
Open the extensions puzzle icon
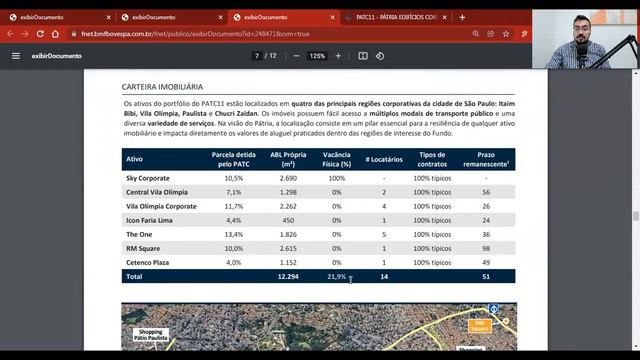point(524,34)
